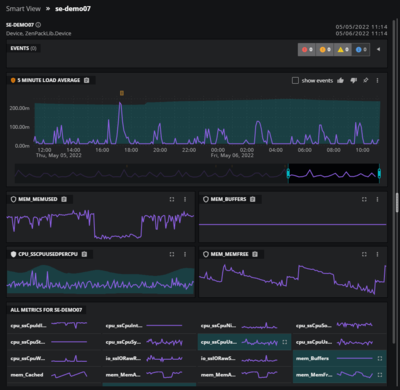Open the MEM_MEMUSED sparkline chart
The image size is (400, 390).
(x=100, y=224)
